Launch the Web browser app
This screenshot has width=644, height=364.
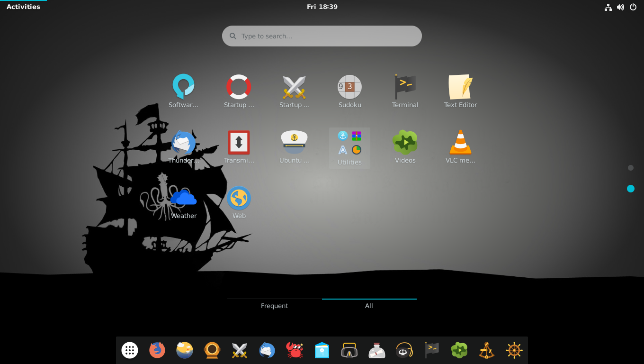(x=239, y=202)
